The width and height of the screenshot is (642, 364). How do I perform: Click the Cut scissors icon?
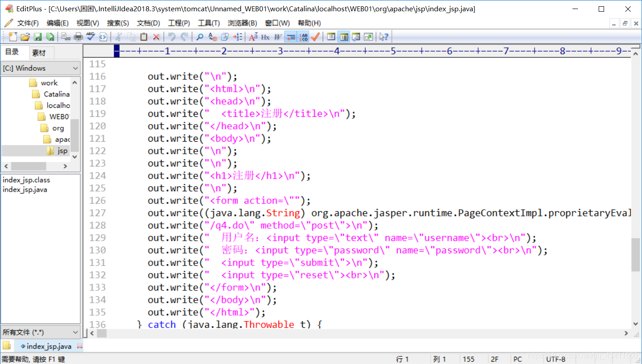tap(118, 37)
